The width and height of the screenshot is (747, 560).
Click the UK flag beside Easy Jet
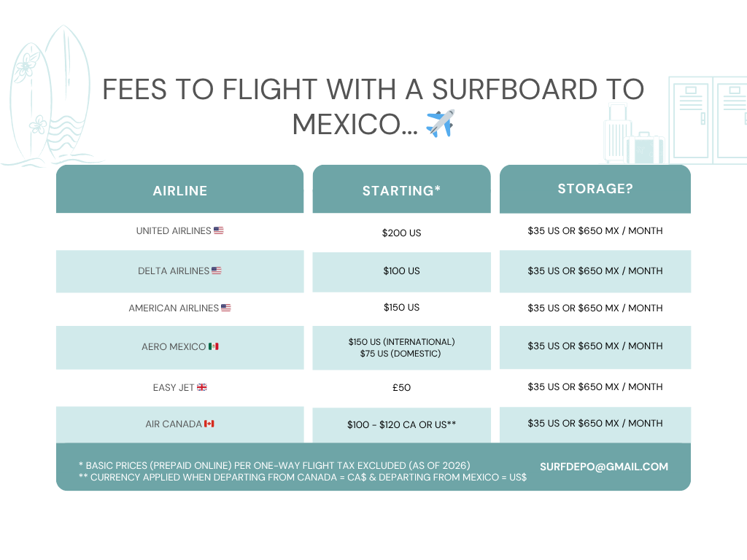tap(202, 387)
